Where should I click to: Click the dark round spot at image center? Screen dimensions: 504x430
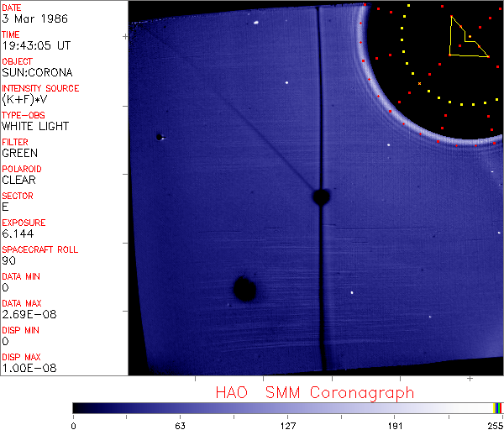321,197
